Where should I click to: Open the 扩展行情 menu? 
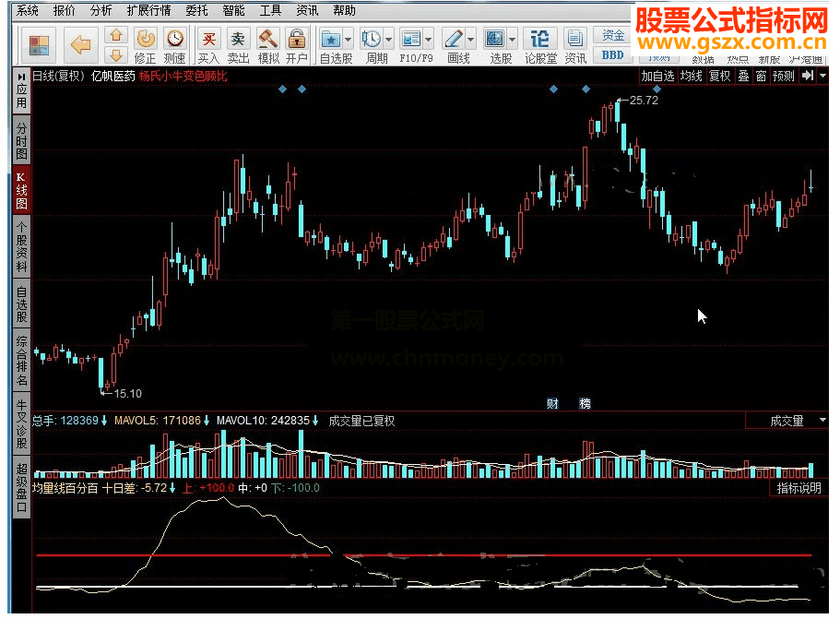click(x=149, y=10)
